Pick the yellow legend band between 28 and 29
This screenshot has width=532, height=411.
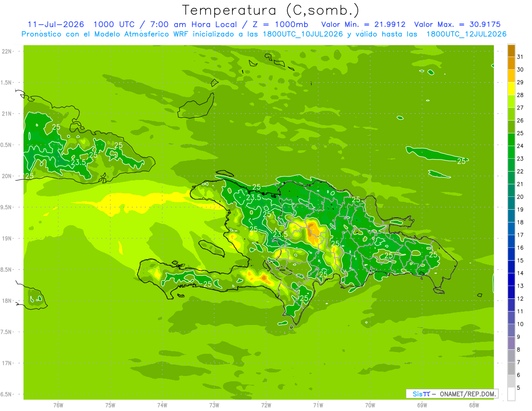(511, 89)
